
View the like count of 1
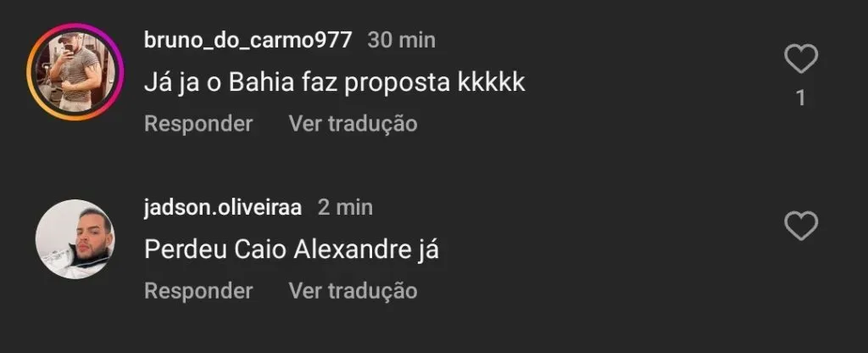point(800,98)
